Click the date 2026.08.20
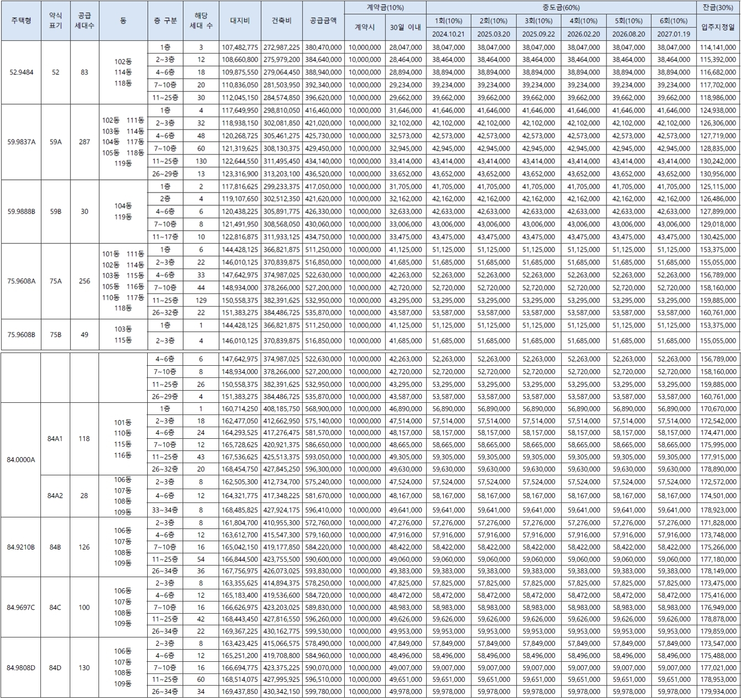 (x=629, y=34)
